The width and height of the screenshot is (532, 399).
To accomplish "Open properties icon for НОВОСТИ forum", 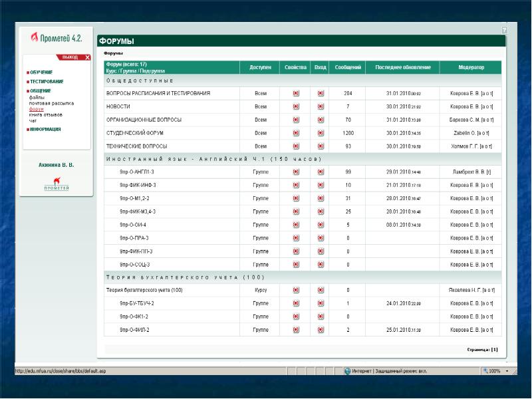I will click(x=295, y=106).
